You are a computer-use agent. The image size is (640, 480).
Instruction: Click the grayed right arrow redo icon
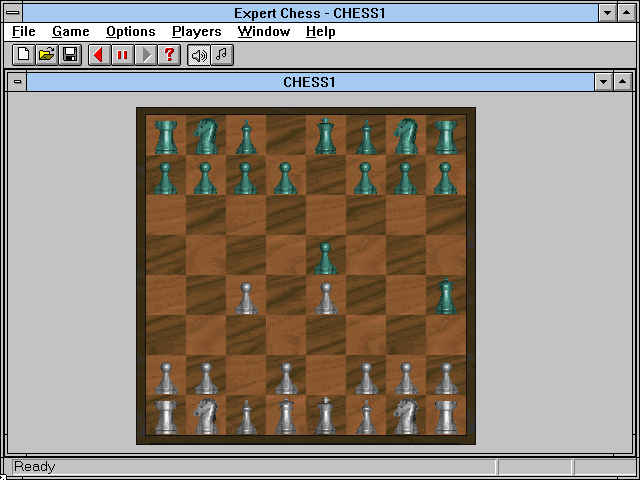coord(147,55)
